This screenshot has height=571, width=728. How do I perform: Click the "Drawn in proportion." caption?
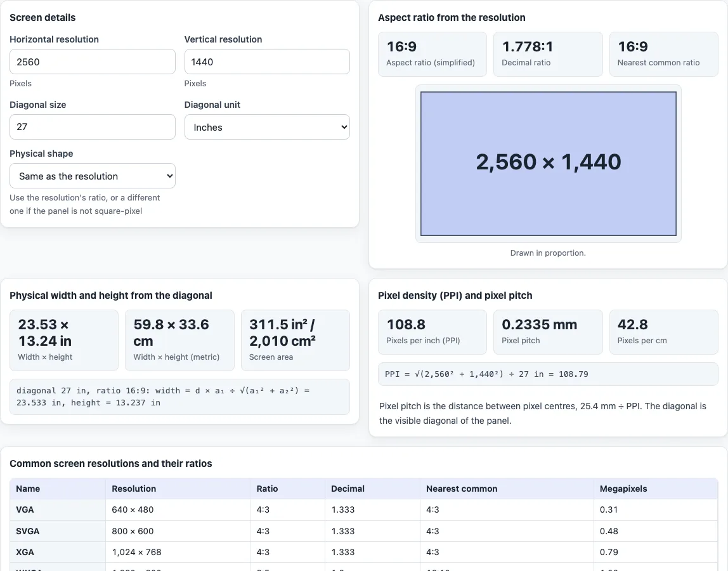click(x=548, y=253)
